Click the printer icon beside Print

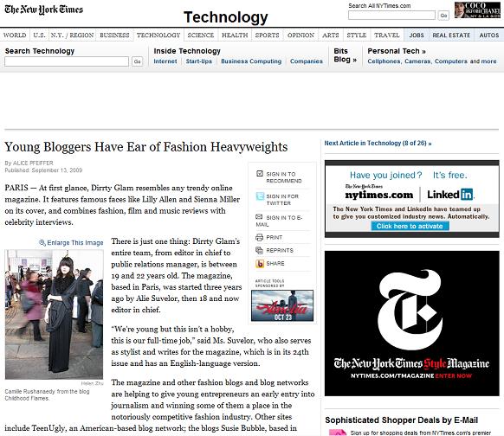[x=259, y=238]
